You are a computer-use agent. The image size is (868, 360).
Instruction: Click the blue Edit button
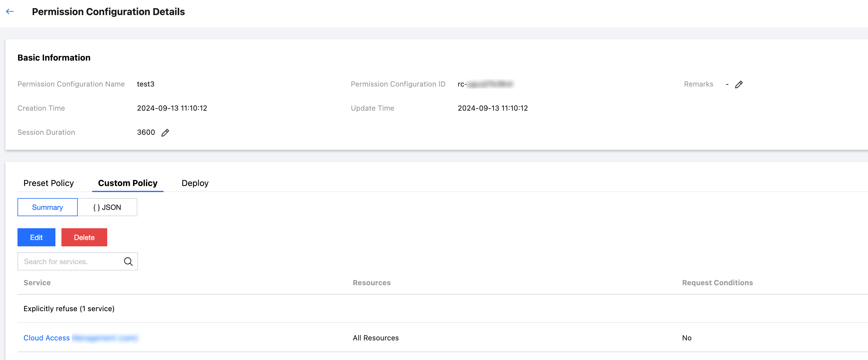[36, 237]
